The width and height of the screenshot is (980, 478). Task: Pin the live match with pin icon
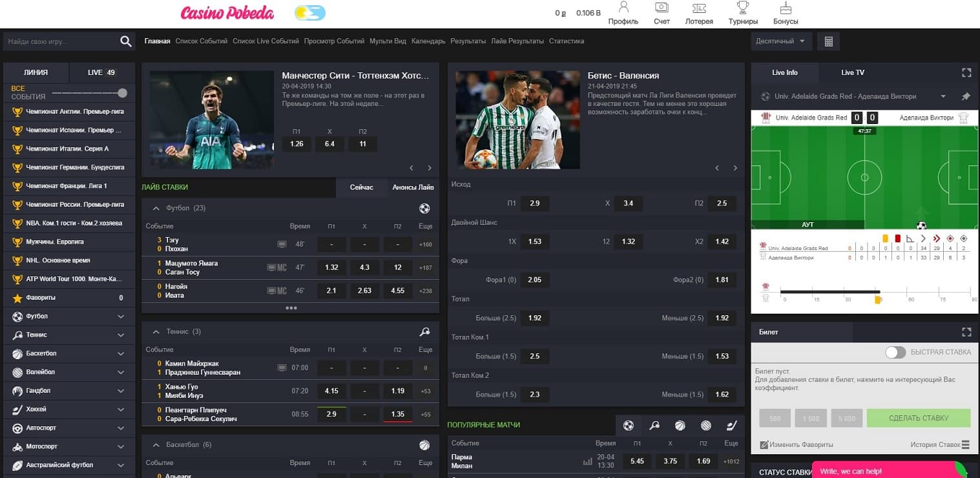pyautogui.click(x=966, y=96)
